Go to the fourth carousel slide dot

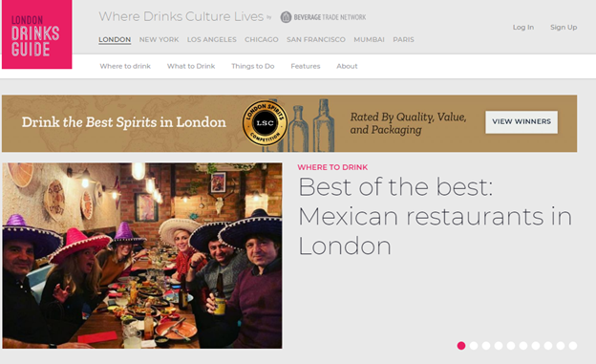pos(499,346)
